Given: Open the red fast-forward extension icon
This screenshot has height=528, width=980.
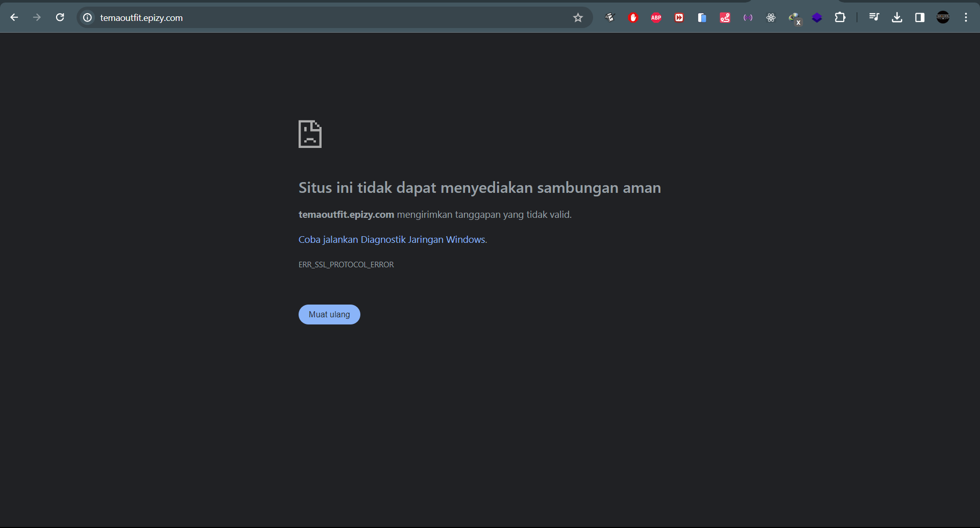Looking at the screenshot, I should point(679,18).
